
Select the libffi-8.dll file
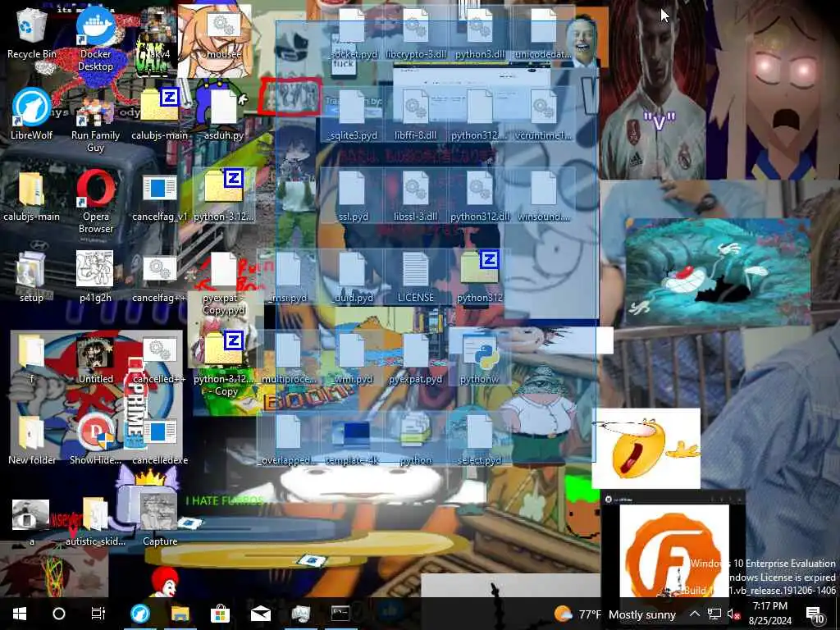pyautogui.click(x=416, y=115)
